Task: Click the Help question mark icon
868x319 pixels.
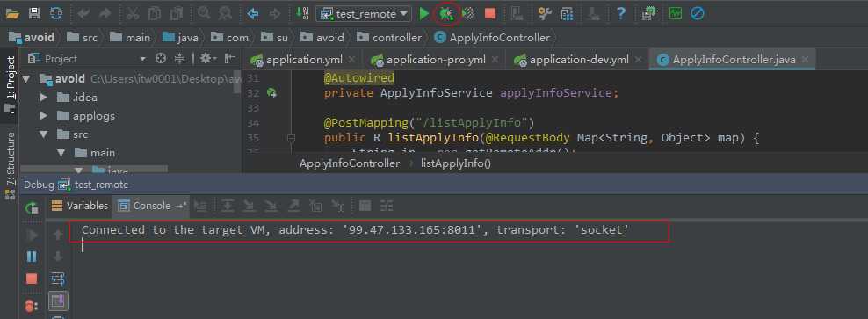Action: point(621,13)
